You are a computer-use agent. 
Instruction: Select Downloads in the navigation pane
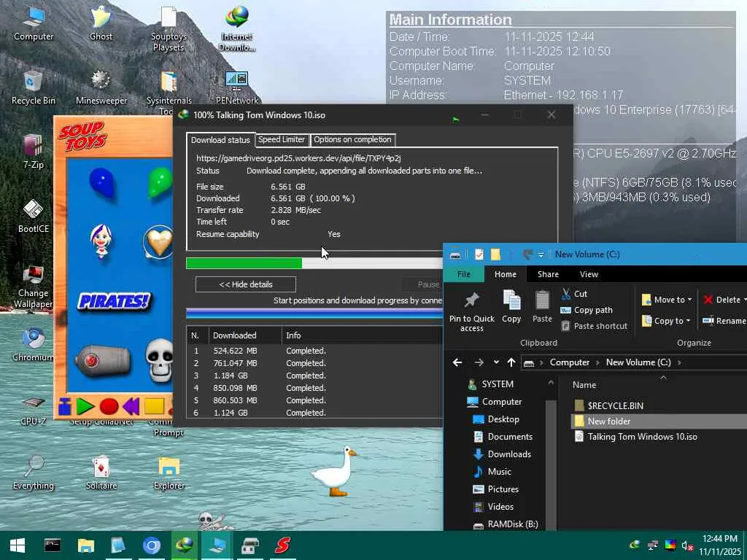pos(503,454)
